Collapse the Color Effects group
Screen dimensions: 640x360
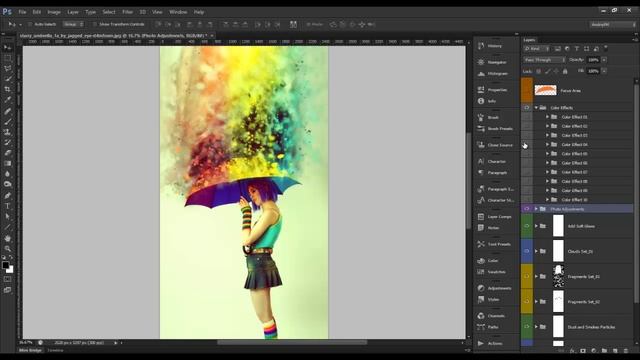coord(536,108)
